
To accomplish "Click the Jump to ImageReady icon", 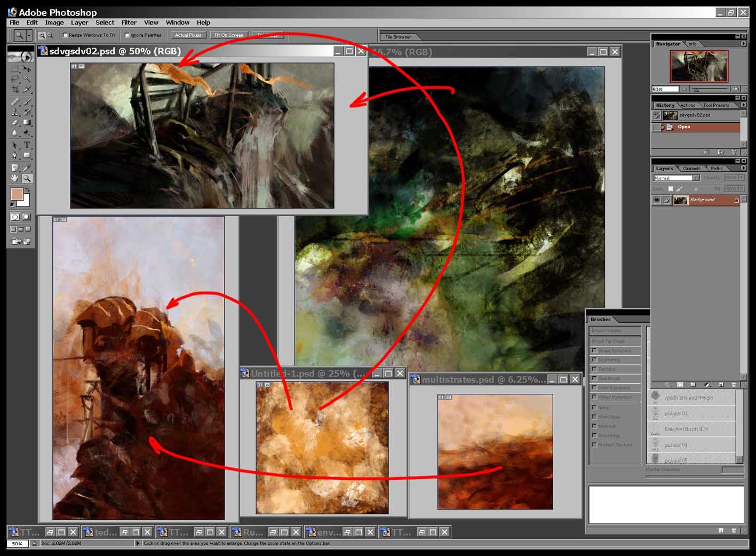I will [21, 241].
